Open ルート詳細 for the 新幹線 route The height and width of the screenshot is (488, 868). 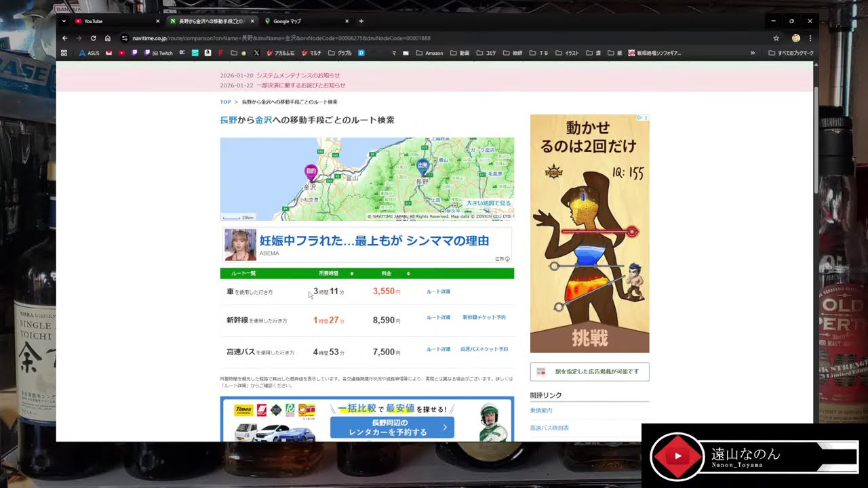tap(438, 317)
